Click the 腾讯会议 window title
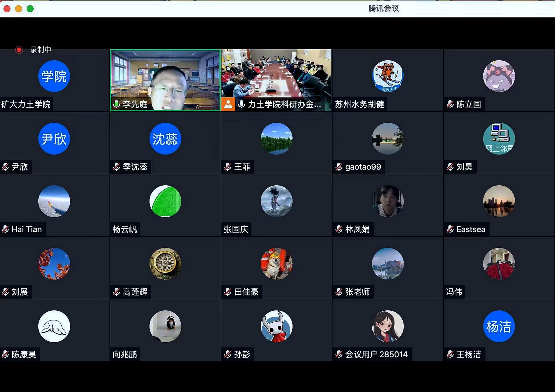This screenshot has width=555, height=392. (384, 9)
